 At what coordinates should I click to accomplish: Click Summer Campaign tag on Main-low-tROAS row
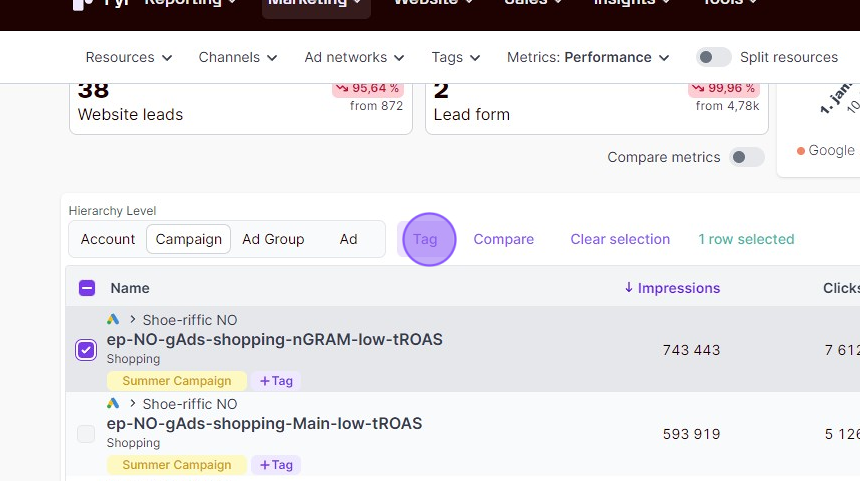(x=177, y=465)
